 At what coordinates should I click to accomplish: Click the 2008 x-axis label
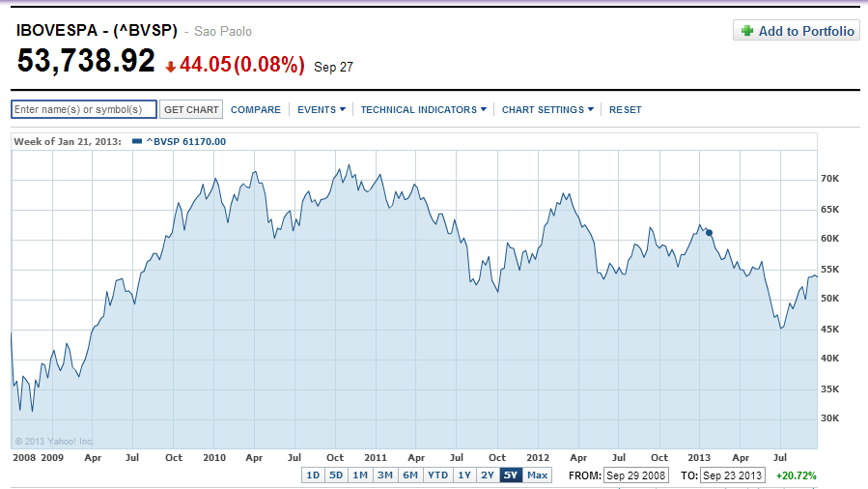[x=24, y=457]
